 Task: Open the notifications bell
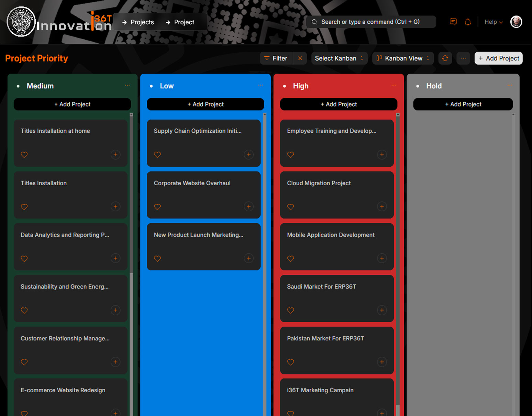coord(468,22)
